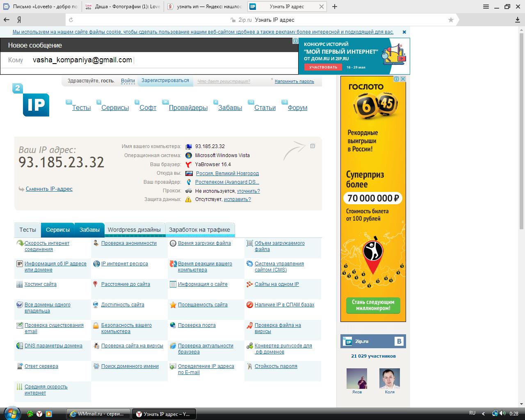This screenshot has height=420, width=525.
Task: Open a new tab with plus button
Action: coord(335,7)
